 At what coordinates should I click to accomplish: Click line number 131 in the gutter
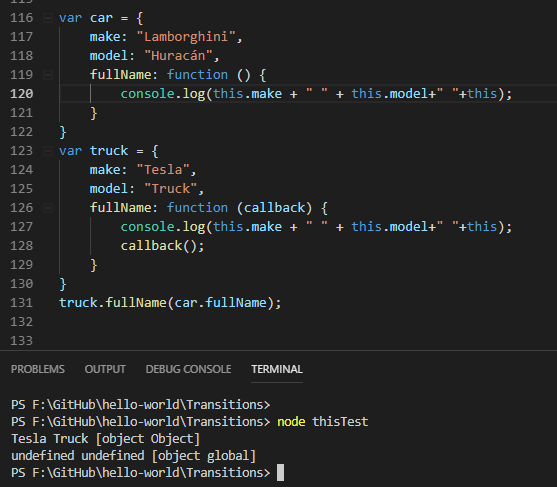click(x=22, y=303)
